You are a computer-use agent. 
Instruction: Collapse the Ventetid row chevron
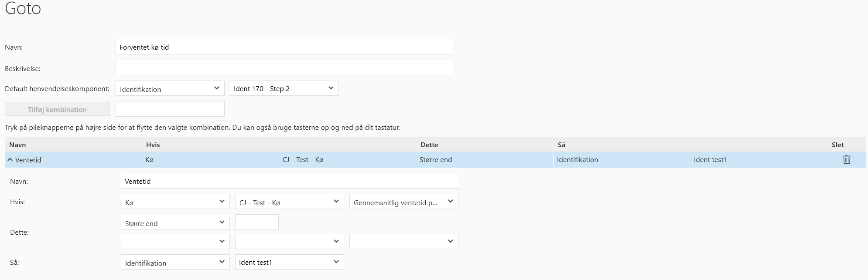pos(10,160)
